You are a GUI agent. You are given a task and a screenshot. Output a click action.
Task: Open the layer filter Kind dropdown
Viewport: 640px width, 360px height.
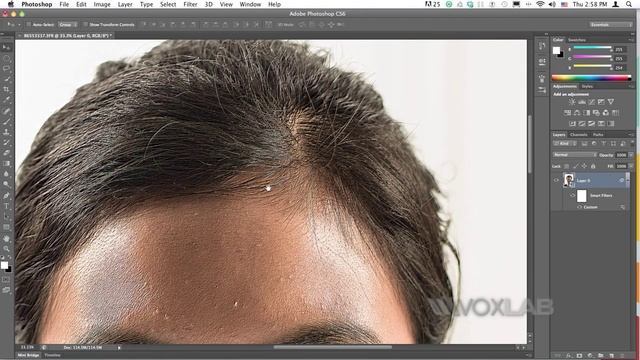tap(564, 144)
